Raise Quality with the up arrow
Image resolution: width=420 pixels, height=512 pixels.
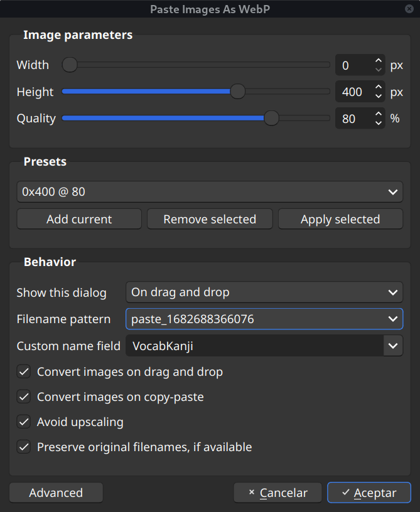(378, 114)
